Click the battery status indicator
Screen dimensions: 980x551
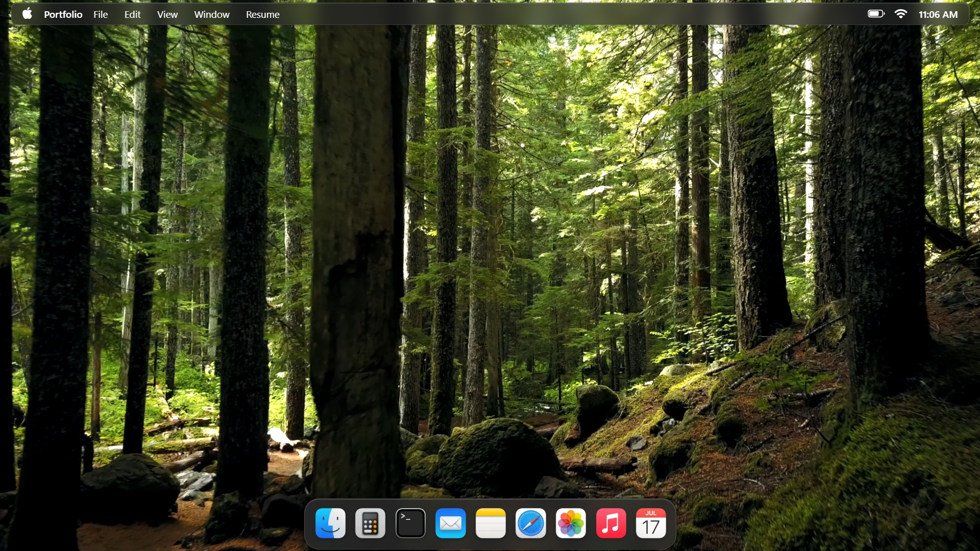click(875, 14)
